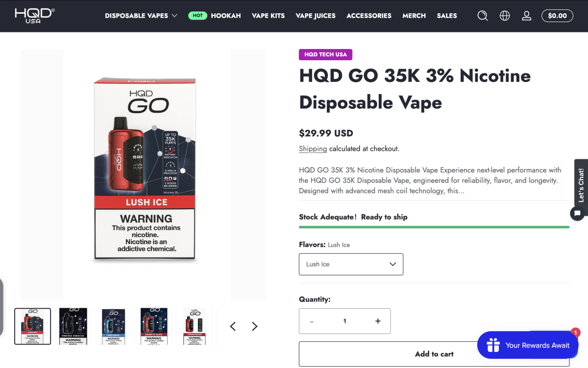Decrease quantity with minus button

point(312,321)
